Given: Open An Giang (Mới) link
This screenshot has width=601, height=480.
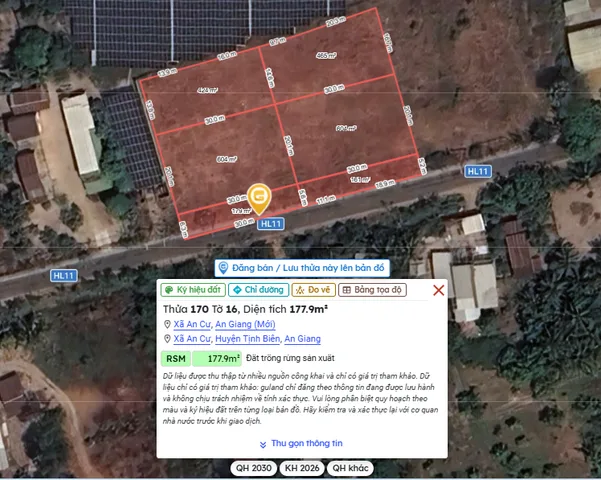Looking at the screenshot, I should pos(245,324).
